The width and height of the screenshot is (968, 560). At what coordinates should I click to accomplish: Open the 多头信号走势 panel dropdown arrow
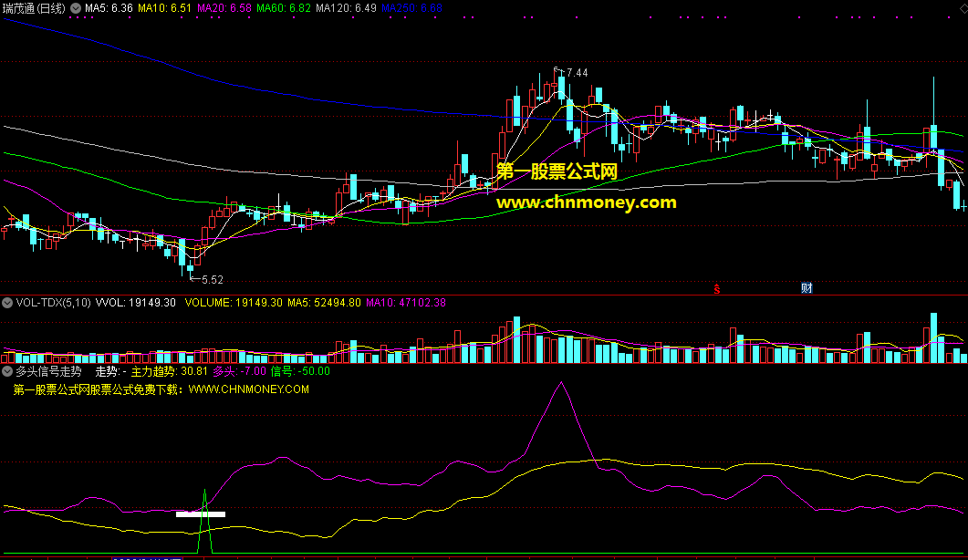point(7,371)
